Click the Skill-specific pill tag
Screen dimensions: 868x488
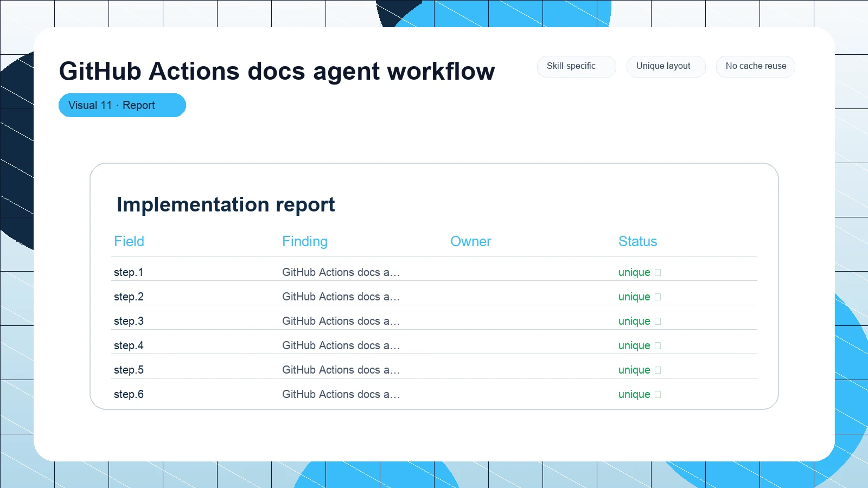coord(576,66)
